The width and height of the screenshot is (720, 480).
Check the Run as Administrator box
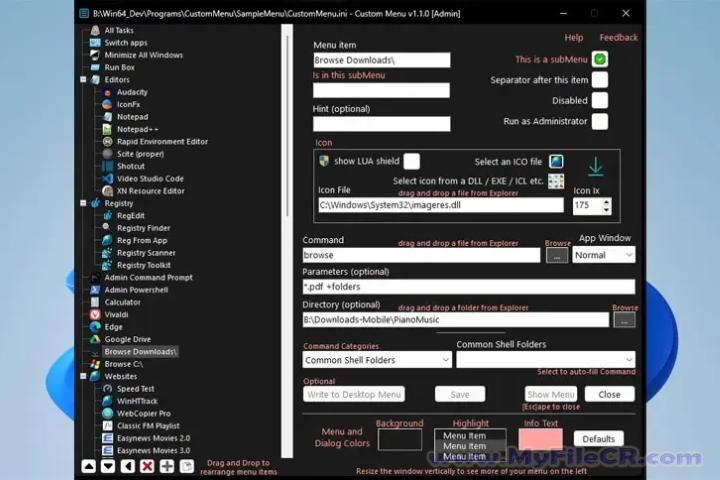[600, 121]
